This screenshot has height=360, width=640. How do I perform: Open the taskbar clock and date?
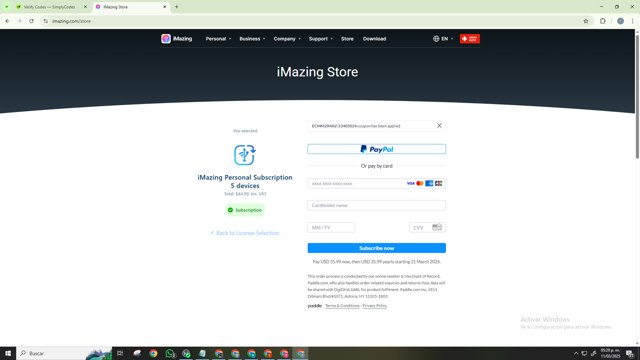click(610, 353)
